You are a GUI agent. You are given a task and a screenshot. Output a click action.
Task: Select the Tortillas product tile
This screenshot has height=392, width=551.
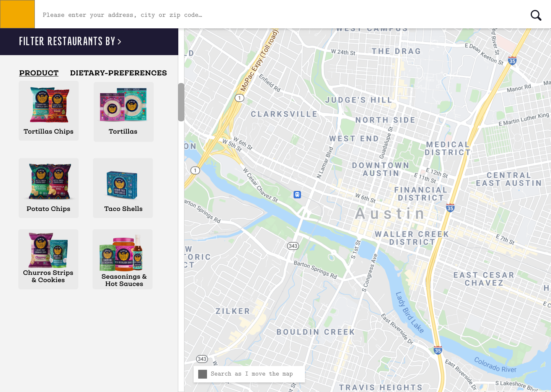pyautogui.click(x=124, y=112)
